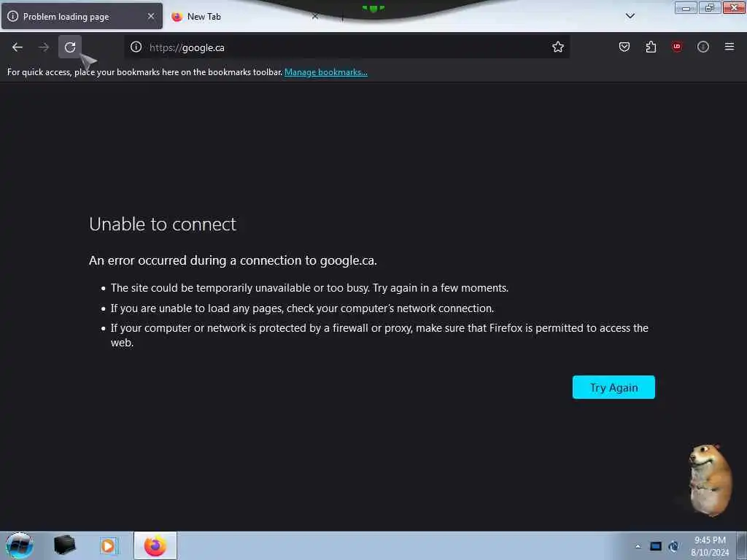Click the power plug tray icon

click(673, 547)
